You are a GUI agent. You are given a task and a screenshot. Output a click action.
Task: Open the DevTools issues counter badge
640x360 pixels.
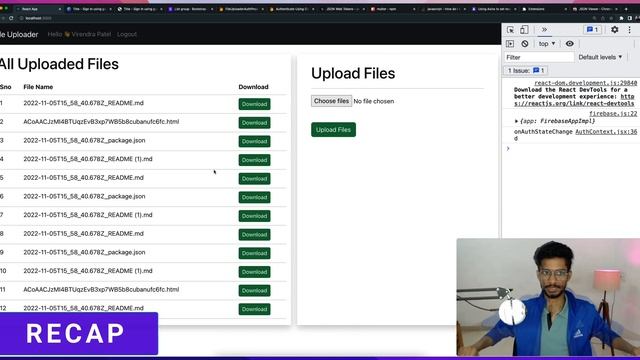click(592, 30)
